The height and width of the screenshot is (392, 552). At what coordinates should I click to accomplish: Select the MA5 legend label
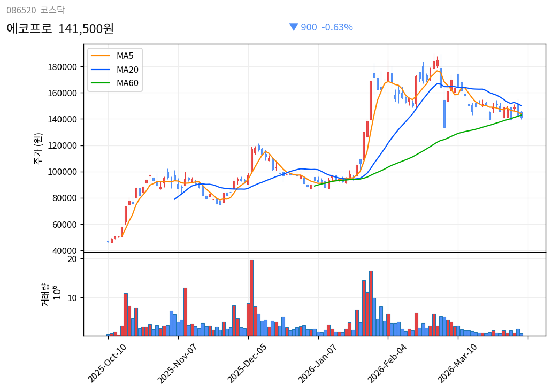pyautogui.click(x=125, y=56)
